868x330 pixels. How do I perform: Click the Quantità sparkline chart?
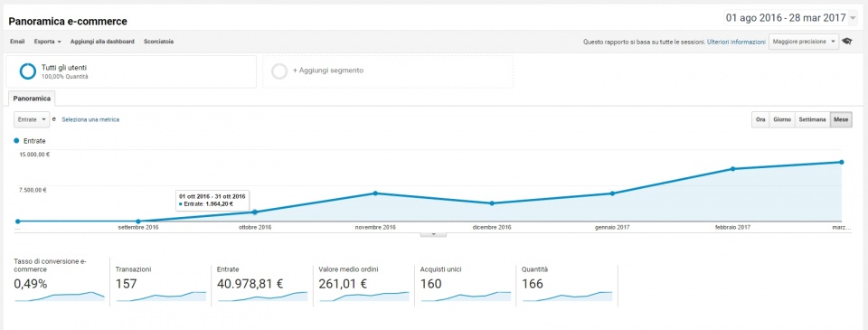coord(568,297)
